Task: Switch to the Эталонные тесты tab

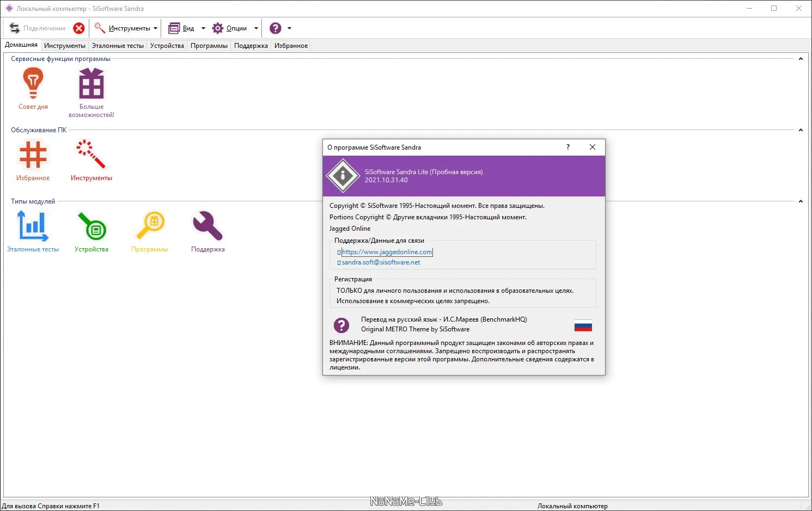Action: click(x=118, y=46)
